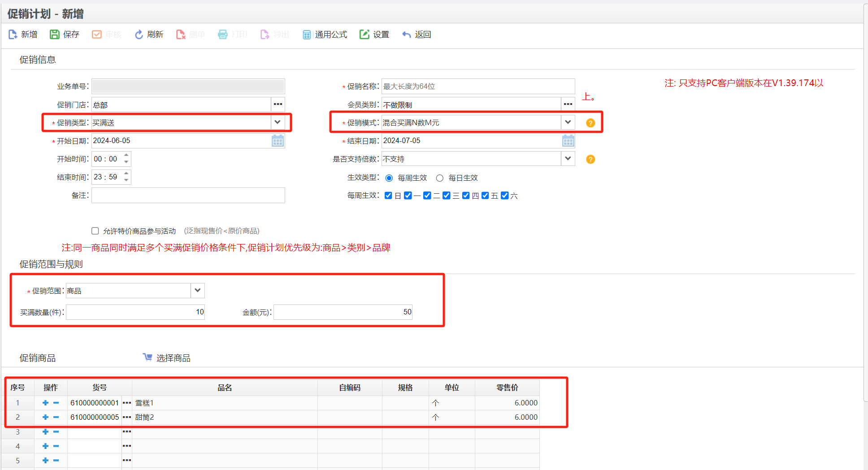The width and height of the screenshot is (868, 470).
Task: Click the 审核 toolbar item
Action: click(106, 34)
